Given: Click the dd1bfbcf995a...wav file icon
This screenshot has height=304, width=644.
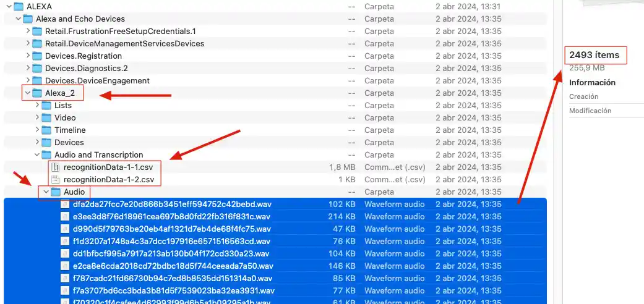Looking at the screenshot, I should tap(65, 253).
